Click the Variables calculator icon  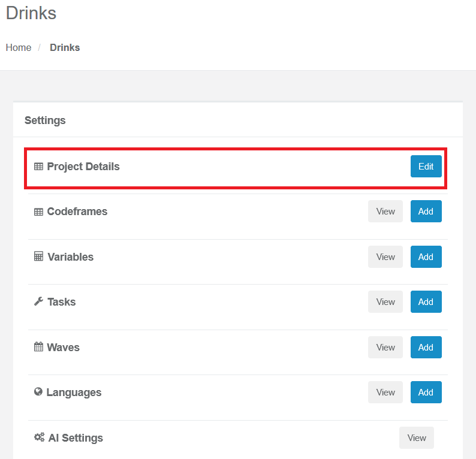pyautogui.click(x=38, y=256)
